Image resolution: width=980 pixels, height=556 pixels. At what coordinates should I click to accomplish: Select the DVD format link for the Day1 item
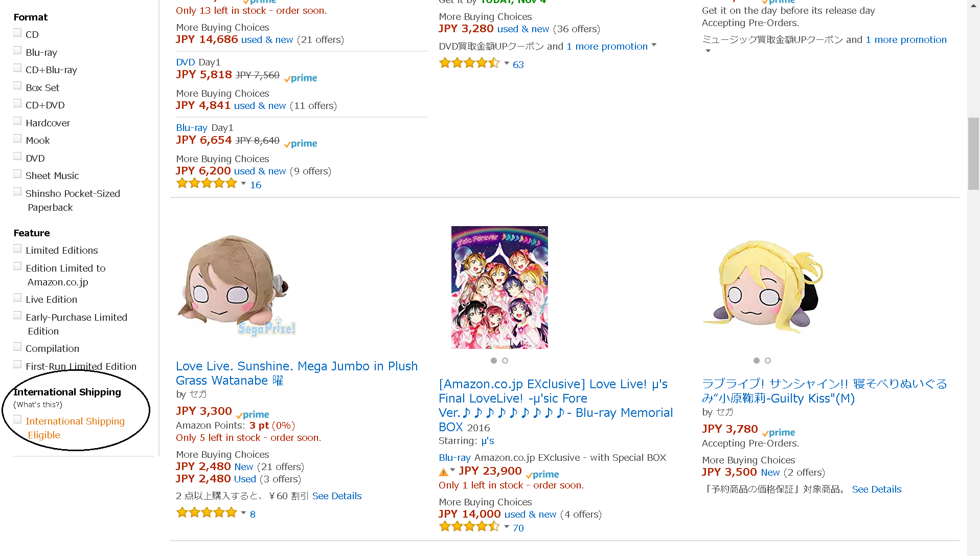(186, 62)
